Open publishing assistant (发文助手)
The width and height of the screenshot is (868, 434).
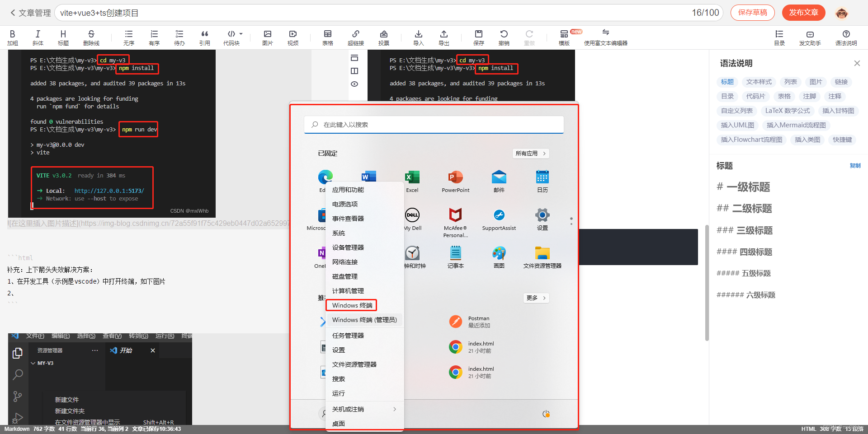coord(810,38)
